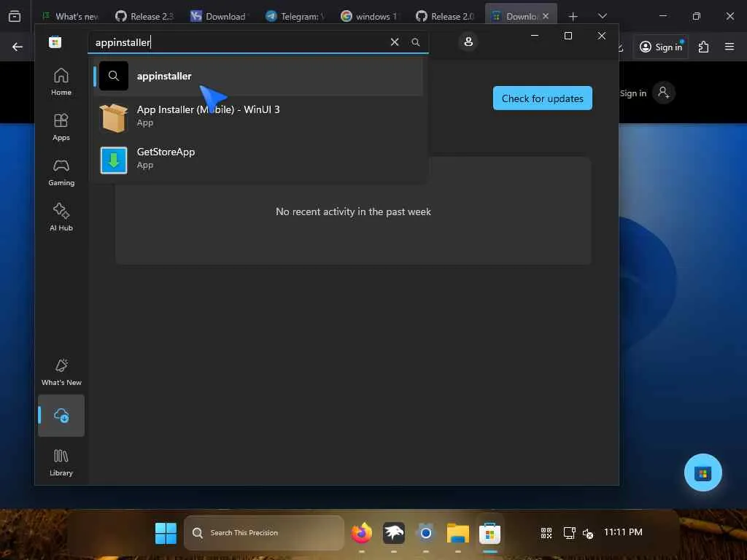Switch to the Telegram browser tab
Viewport: 747px width, 560px height.
click(x=295, y=16)
